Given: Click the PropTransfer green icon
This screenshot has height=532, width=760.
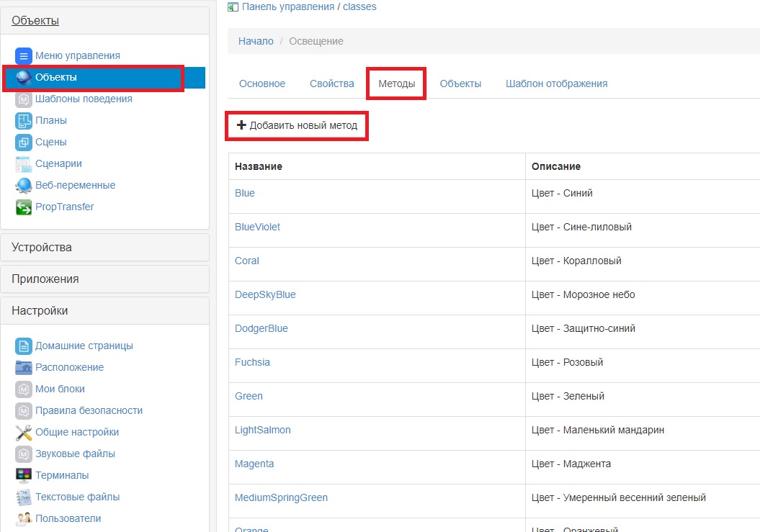Looking at the screenshot, I should point(24,207).
